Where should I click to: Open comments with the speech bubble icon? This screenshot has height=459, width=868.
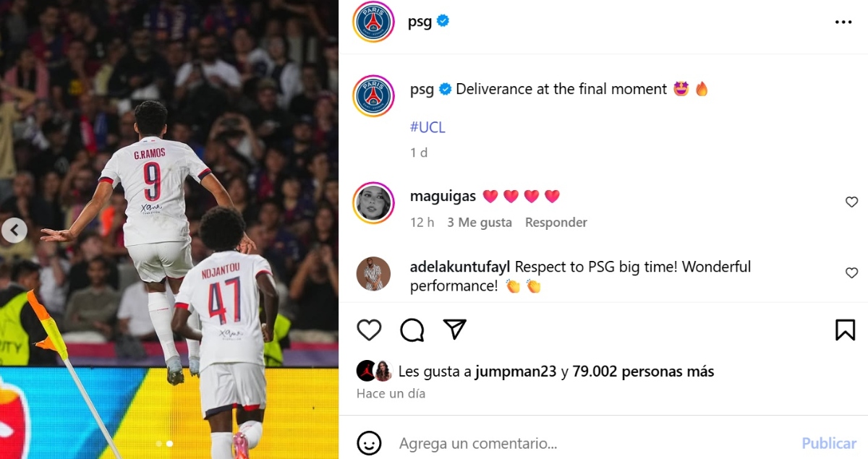click(412, 330)
